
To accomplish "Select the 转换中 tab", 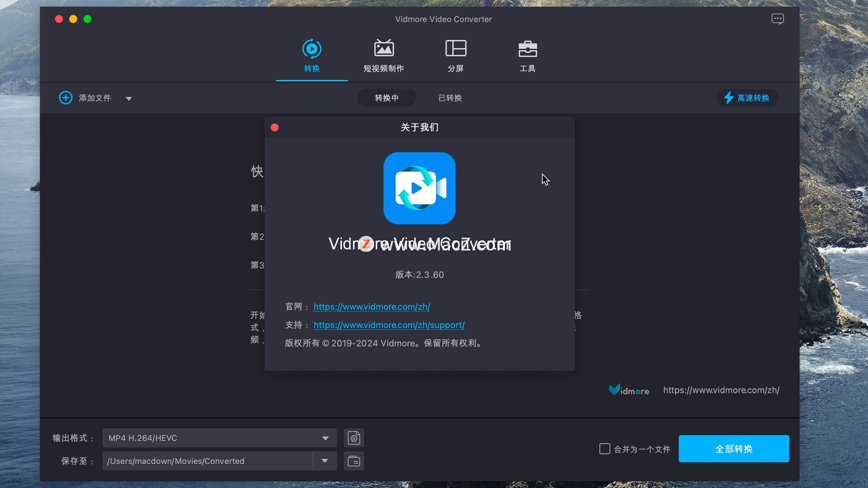I will [x=387, y=98].
